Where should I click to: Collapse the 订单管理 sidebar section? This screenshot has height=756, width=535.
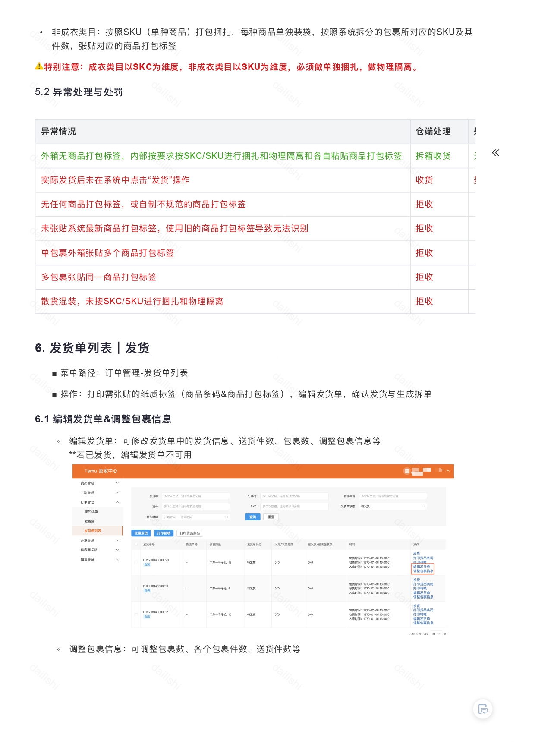(98, 502)
